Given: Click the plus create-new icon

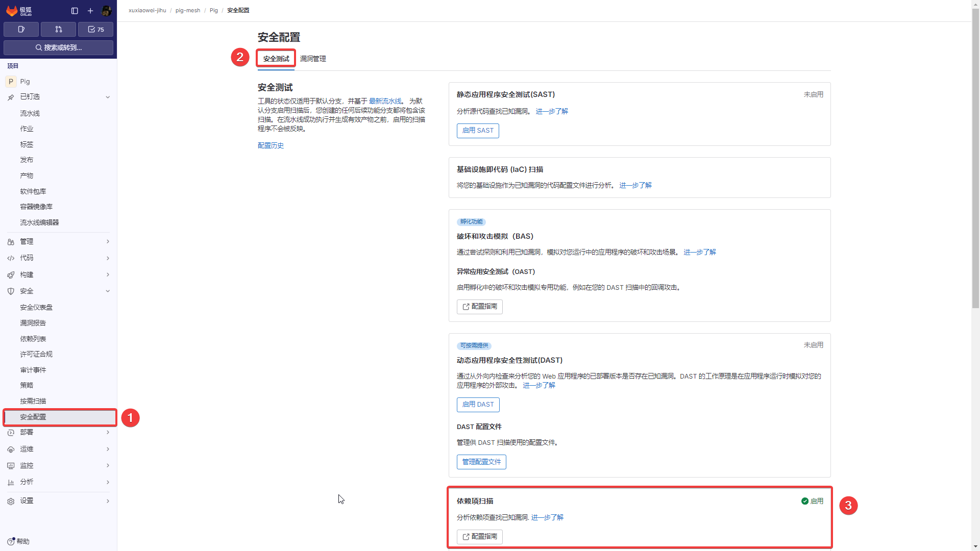Looking at the screenshot, I should click(x=90, y=11).
